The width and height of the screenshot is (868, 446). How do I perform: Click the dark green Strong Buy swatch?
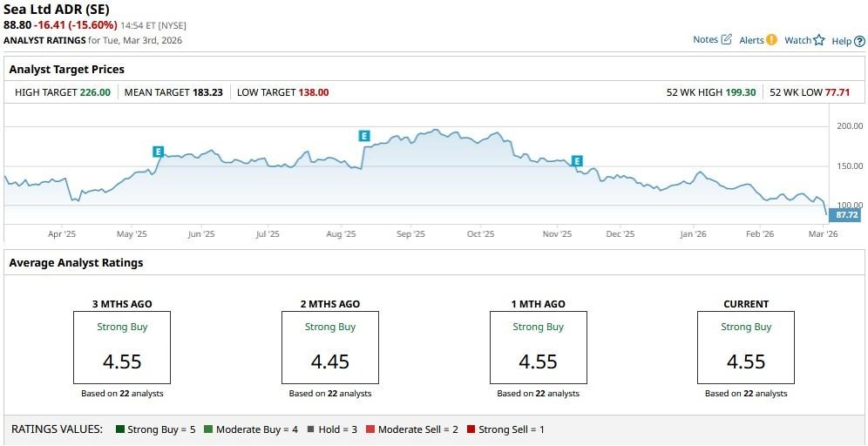click(120, 429)
